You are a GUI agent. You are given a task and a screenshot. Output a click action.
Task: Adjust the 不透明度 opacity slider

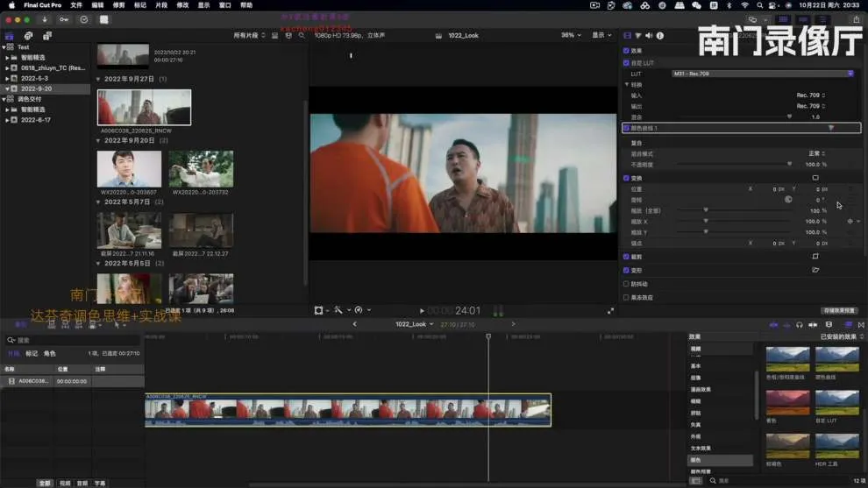789,164
